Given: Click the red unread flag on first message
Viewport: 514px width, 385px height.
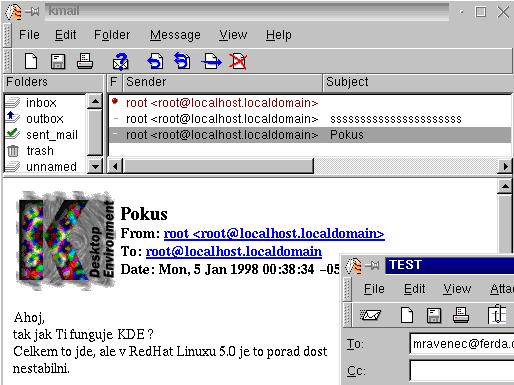Looking at the screenshot, I should click(x=115, y=101).
